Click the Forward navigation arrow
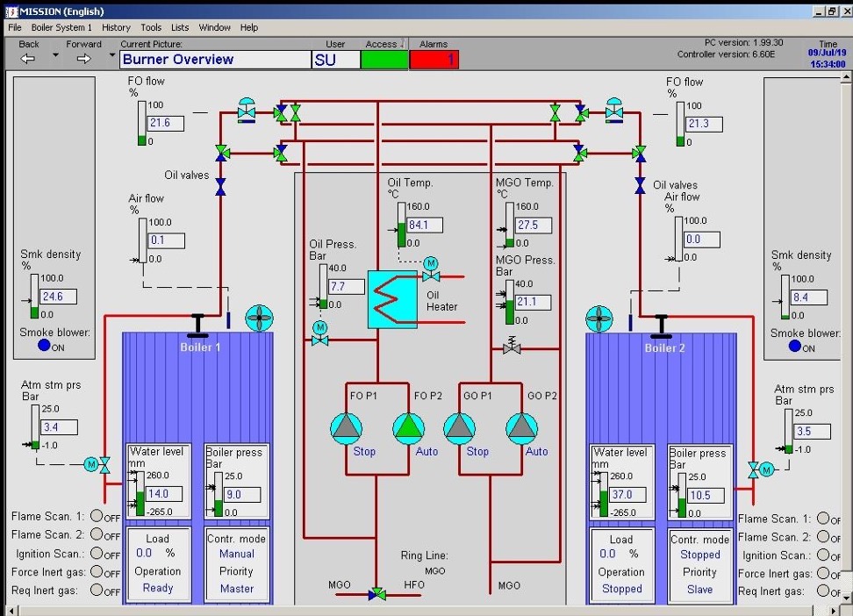853x616 pixels. [83, 59]
